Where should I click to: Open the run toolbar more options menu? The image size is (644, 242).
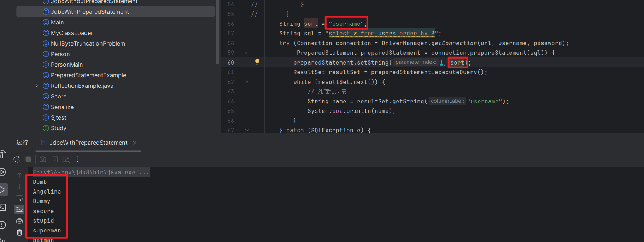click(x=77, y=159)
